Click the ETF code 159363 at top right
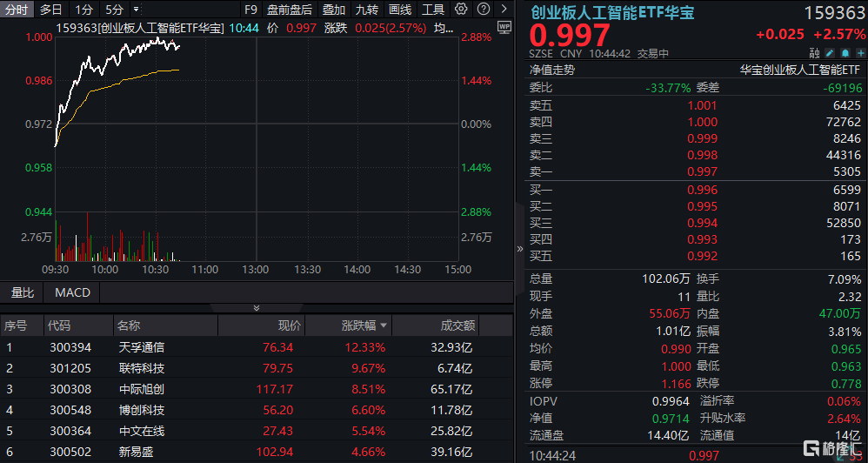The width and height of the screenshot is (868, 463). click(834, 13)
